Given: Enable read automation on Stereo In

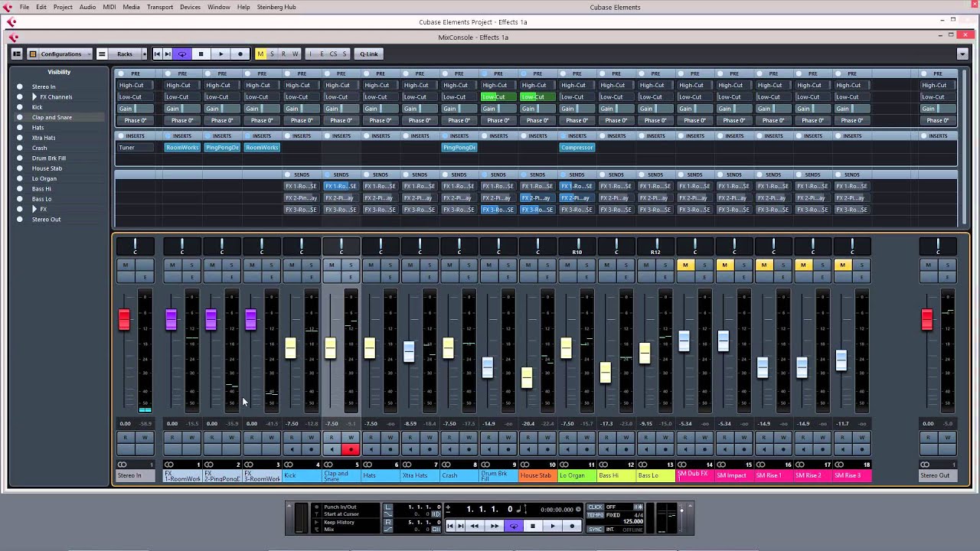Looking at the screenshot, I should tap(126, 438).
